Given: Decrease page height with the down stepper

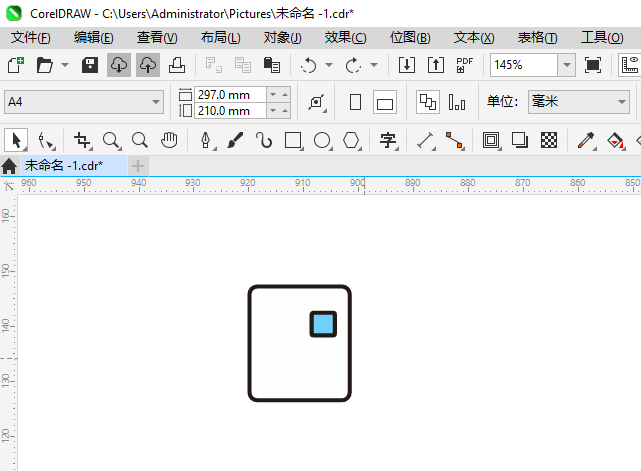Looking at the screenshot, I should [x=273, y=111].
